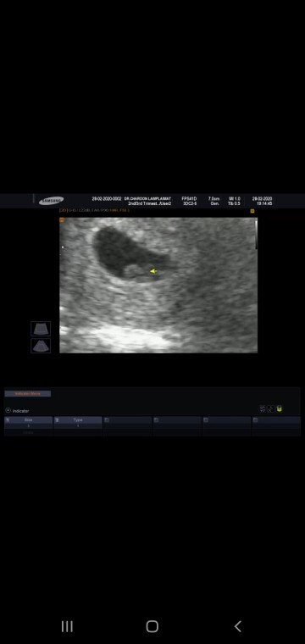Adjust the Type control, slot 2
Screen dimensions: 305x644
(x=78, y=426)
